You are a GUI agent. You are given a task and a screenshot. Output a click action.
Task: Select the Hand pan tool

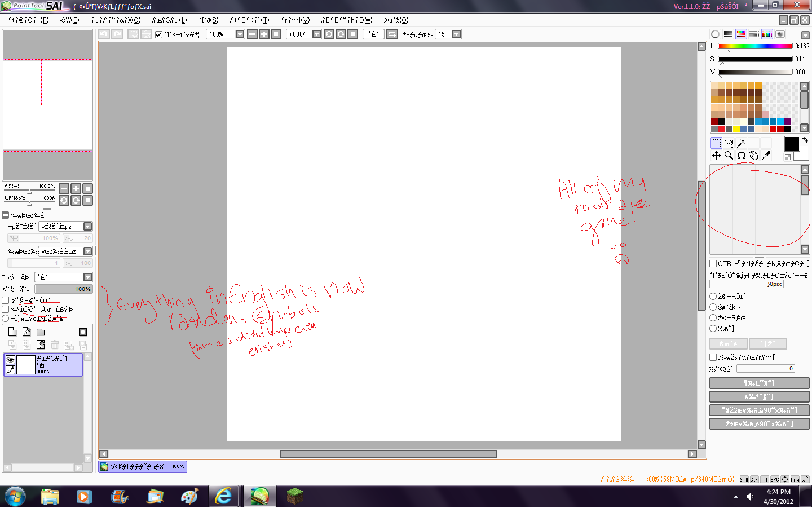pos(754,156)
